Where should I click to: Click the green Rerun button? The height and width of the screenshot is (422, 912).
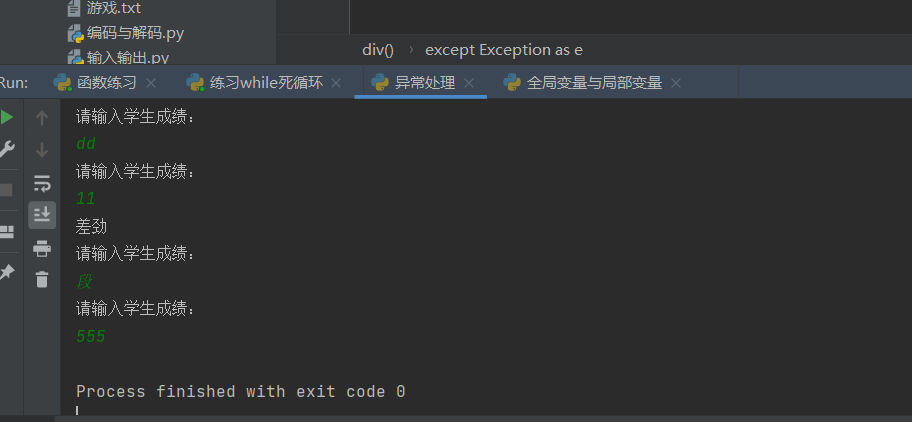coord(6,117)
